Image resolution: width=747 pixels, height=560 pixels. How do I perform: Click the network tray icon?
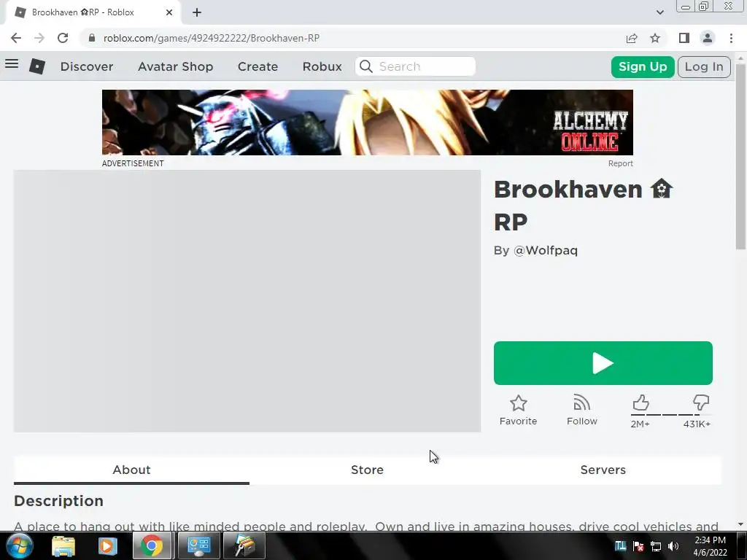(656, 546)
